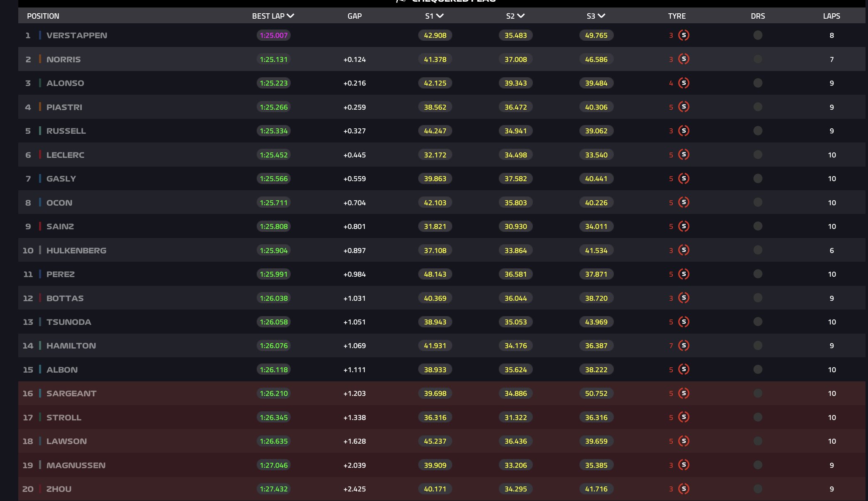Click Leclerc's soft tyre icon

(x=684, y=155)
